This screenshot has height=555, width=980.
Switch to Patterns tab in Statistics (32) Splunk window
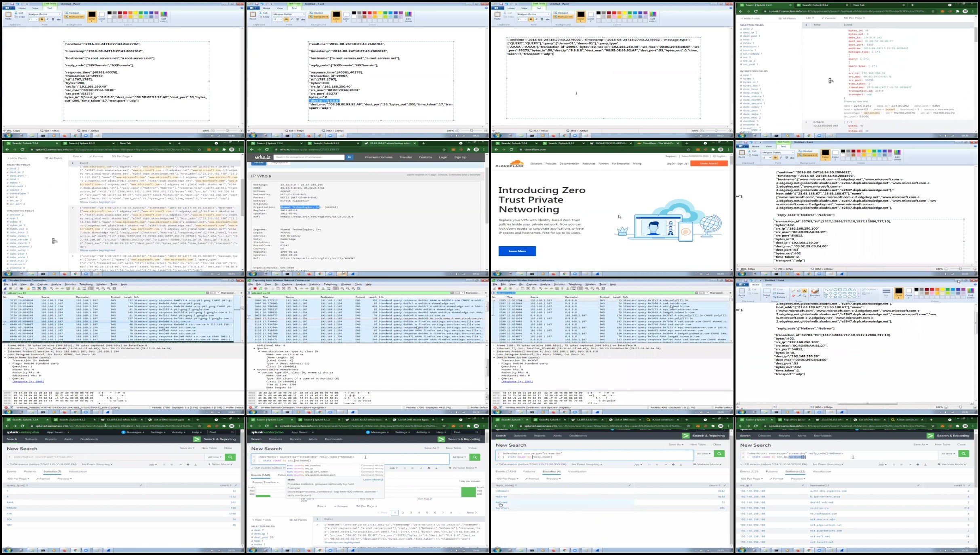(771, 471)
